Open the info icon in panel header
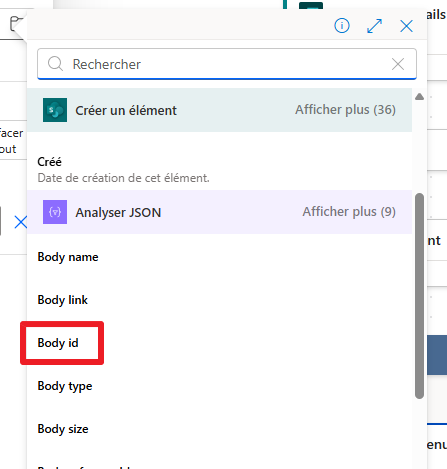Screen dimensions: 447x469 pyautogui.click(x=342, y=26)
